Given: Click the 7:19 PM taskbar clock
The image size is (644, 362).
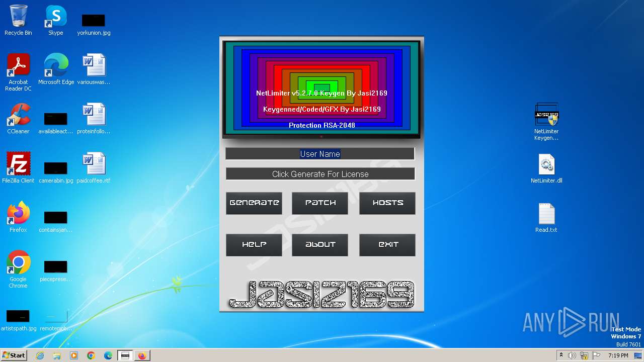Looking at the screenshot, I should pyautogui.click(x=618, y=355).
